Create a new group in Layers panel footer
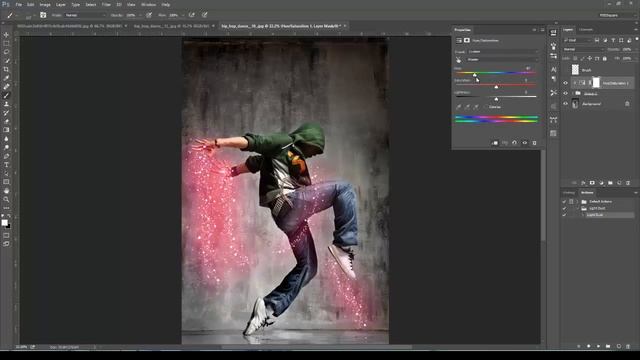The width and height of the screenshot is (640, 360). coord(610,183)
